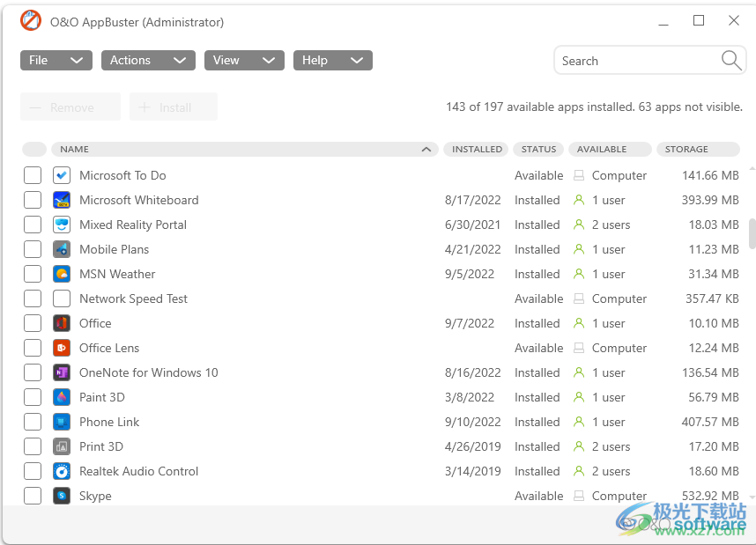Click the Mixed Reality Portal app icon
Viewport: 756px width, 545px height.
(62, 225)
